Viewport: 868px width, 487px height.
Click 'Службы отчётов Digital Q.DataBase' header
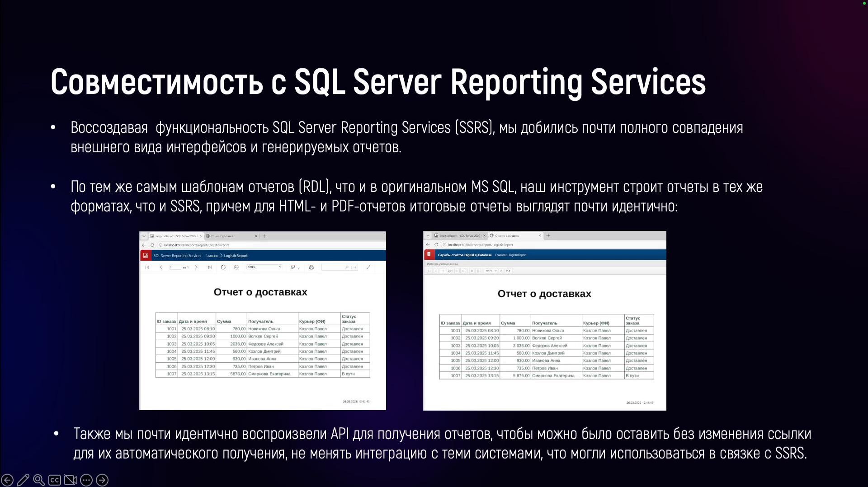point(465,255)
